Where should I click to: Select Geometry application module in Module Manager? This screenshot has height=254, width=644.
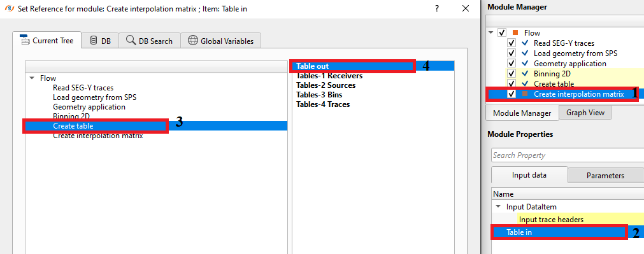[x=570, y=63]
